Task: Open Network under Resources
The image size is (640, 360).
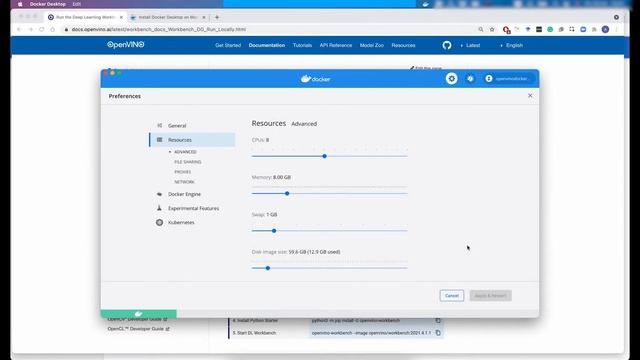Action: coord(184,182)
